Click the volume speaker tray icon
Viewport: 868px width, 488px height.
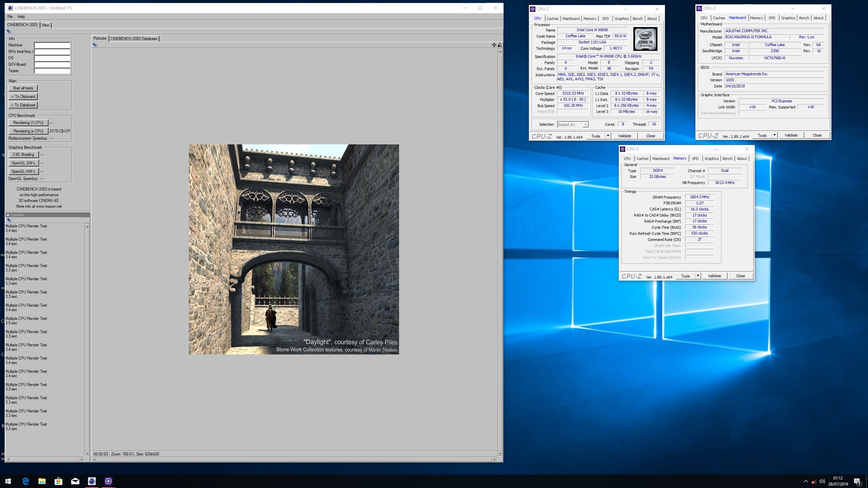[822, 481]
